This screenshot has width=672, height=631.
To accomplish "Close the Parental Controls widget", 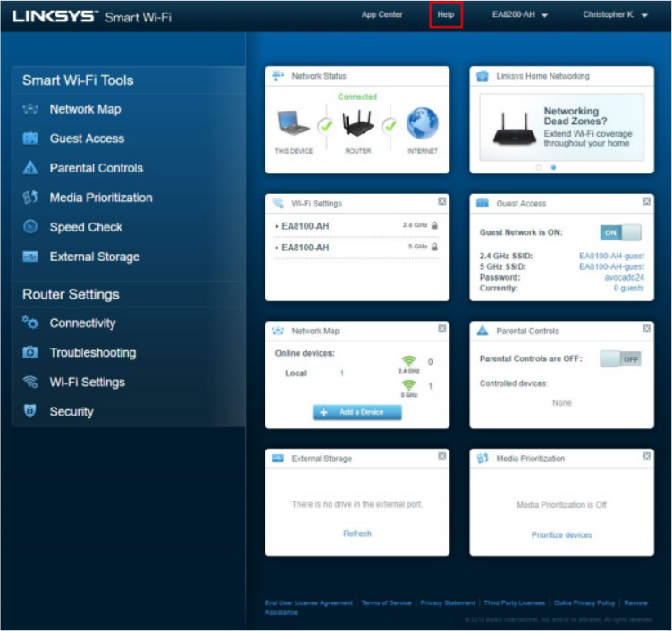I will point(646,328).
